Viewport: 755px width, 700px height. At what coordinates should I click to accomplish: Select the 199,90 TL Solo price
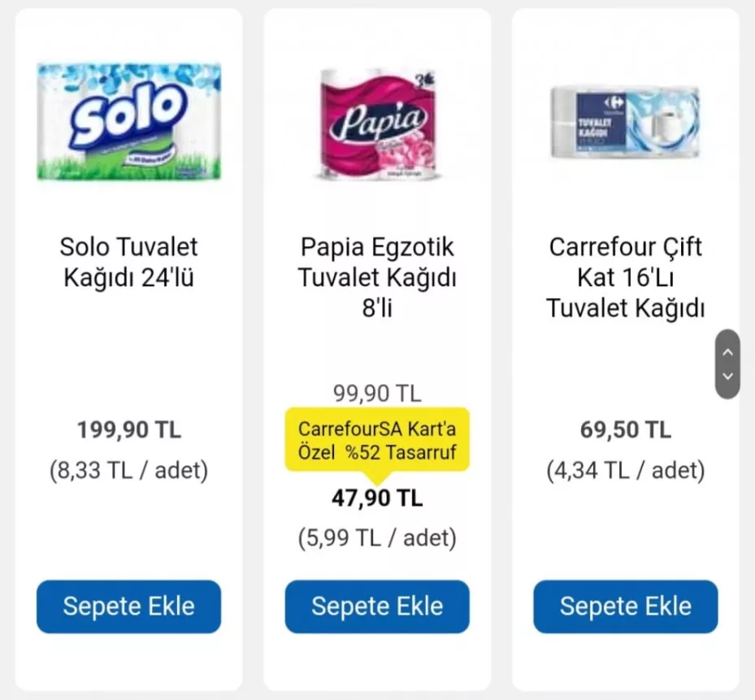click(x=128, y=430)
